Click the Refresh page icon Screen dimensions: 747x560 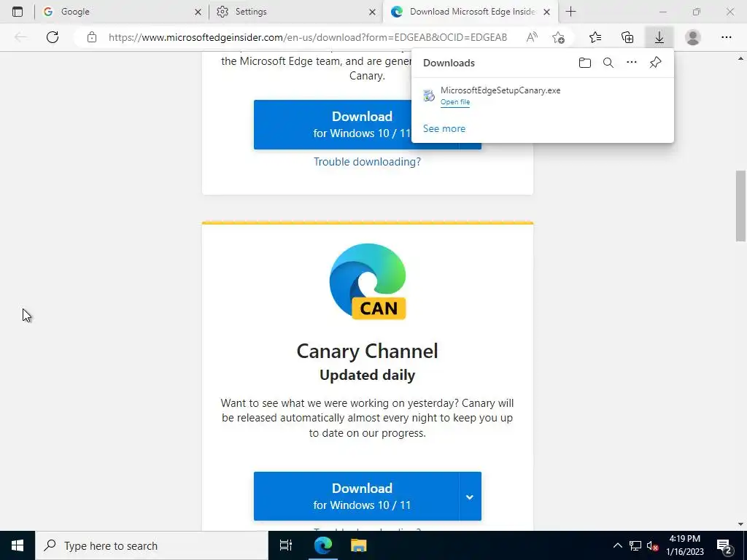pyautogui.click(x=53, y=37)
